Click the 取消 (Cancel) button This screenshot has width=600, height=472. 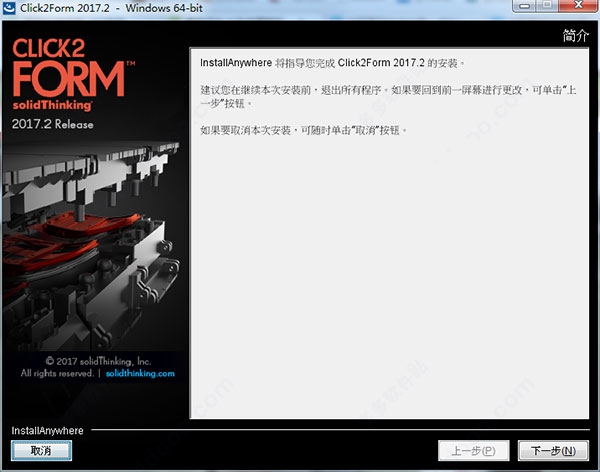(x=41, y=451)
